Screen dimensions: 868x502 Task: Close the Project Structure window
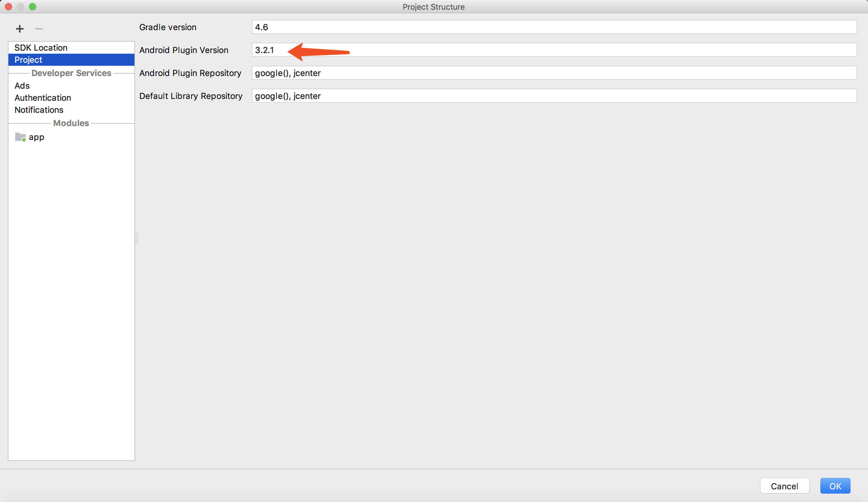(x=9, y=7)
